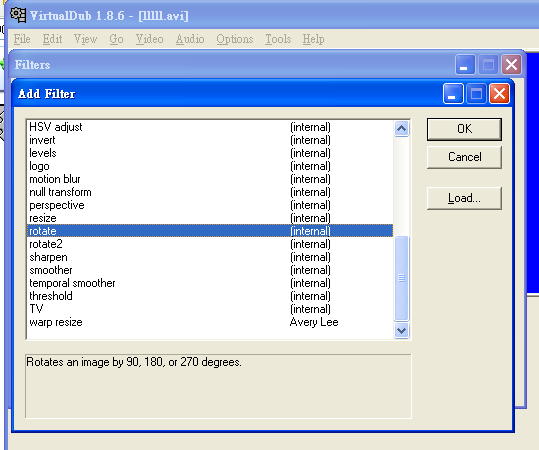The width and height of the screenshot is (539, 450).
Task: Open the Options menu
Action: pos(235,39)
